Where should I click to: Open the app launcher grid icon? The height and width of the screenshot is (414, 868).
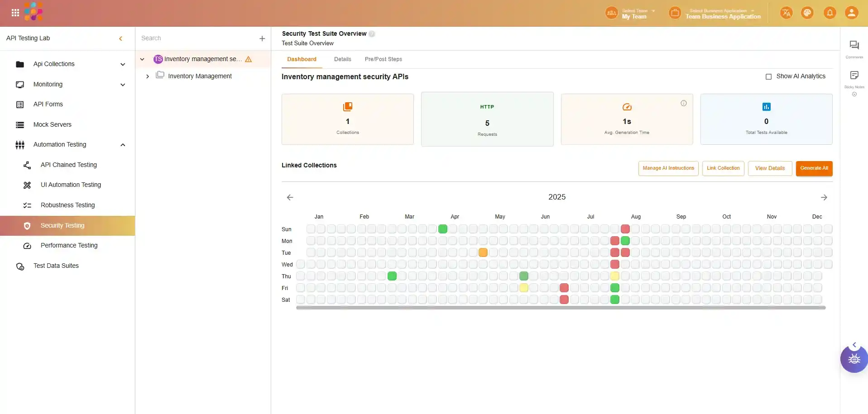pyautogui.click(x=15, y=13)
